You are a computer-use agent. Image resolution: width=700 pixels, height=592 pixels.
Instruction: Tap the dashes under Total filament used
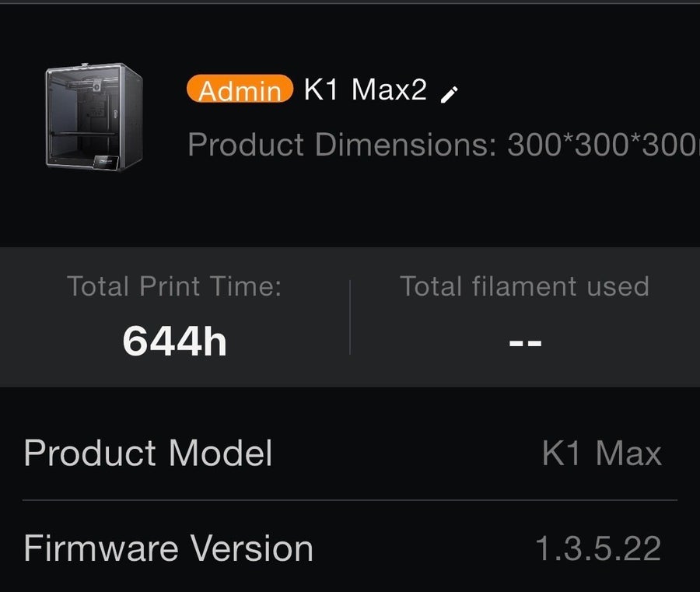[526, 343]
